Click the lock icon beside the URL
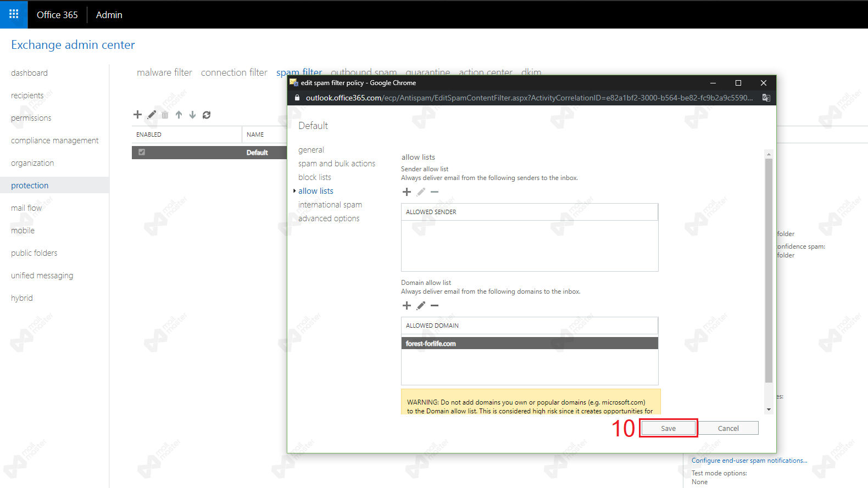Image resolution: width=868 pixels, height=488 pixels. coord(297,98)
